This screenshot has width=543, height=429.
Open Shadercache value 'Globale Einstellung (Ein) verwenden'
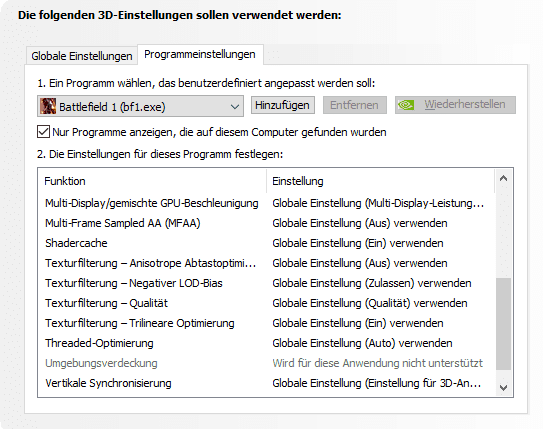pos(358,243)
